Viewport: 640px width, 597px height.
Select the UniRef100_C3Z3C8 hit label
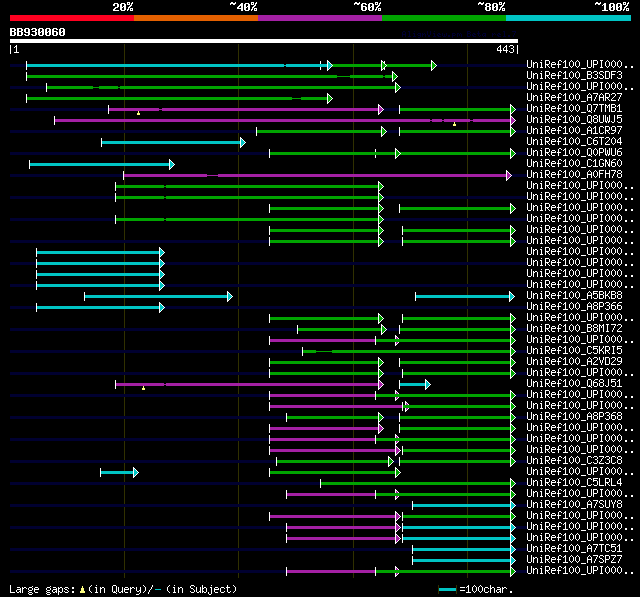click(574, 461)
